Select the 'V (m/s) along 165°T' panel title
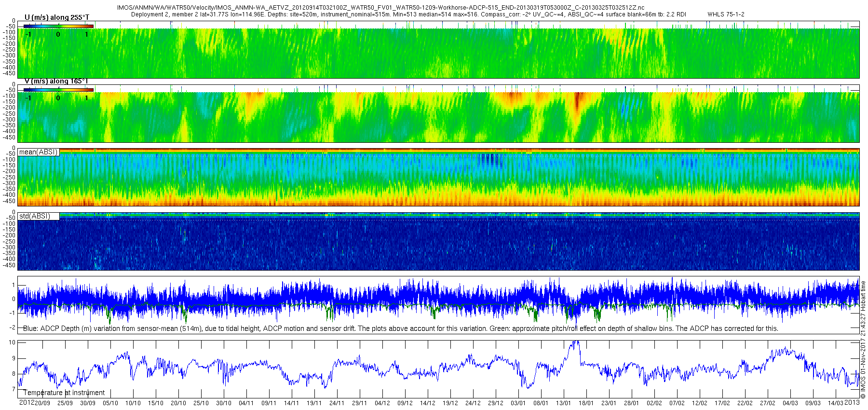Image resolution: width=868 pixels, height=410 pixels. tap(56, 81)
